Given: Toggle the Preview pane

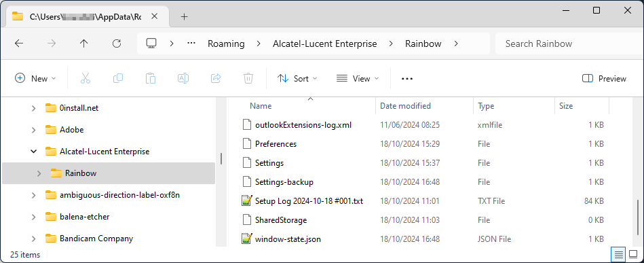Looking at the screenshot, I should point(604,78).
